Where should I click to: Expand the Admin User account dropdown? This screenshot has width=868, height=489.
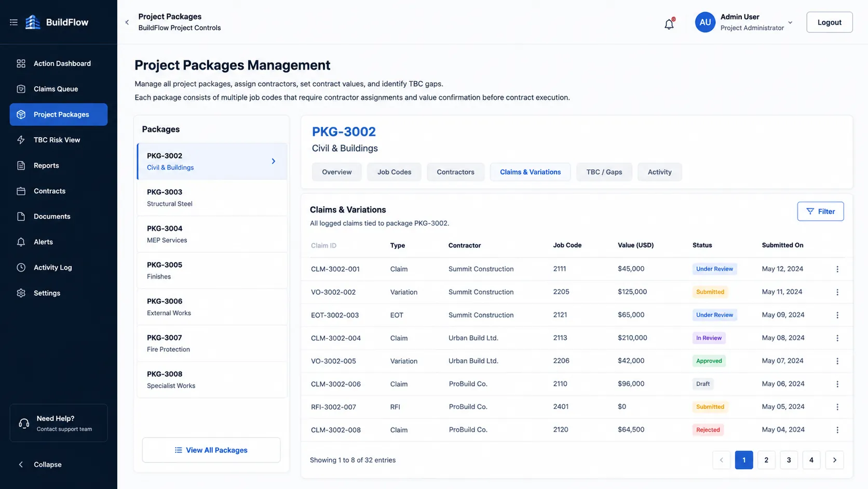point(790,22)
